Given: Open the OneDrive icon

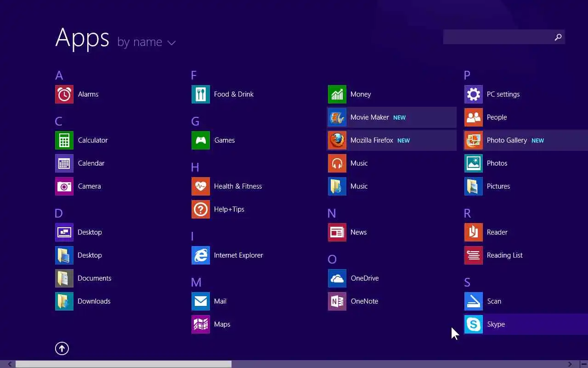Looking at the screenshot, I should click(337, 278).
